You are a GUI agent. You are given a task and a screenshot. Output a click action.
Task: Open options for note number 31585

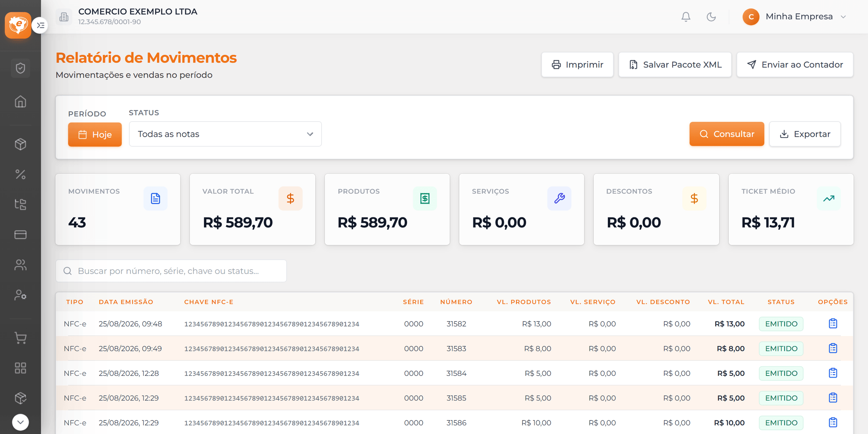833,398
